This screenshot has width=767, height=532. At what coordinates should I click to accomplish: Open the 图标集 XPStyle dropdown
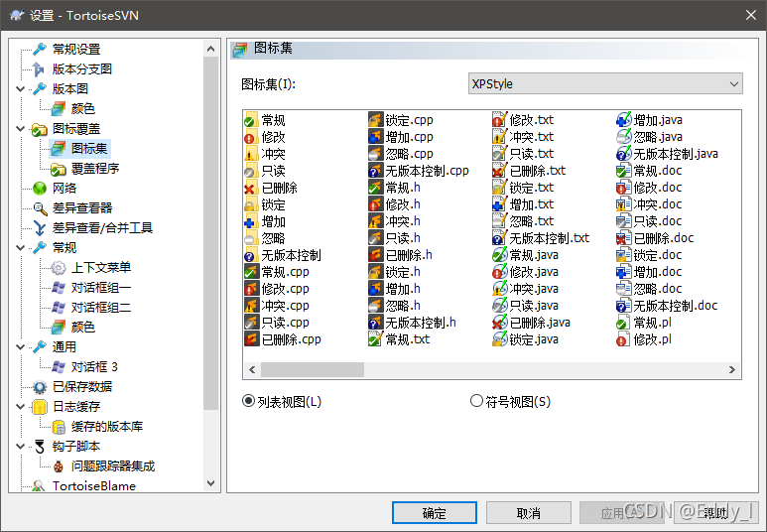(x=605, y=83)
